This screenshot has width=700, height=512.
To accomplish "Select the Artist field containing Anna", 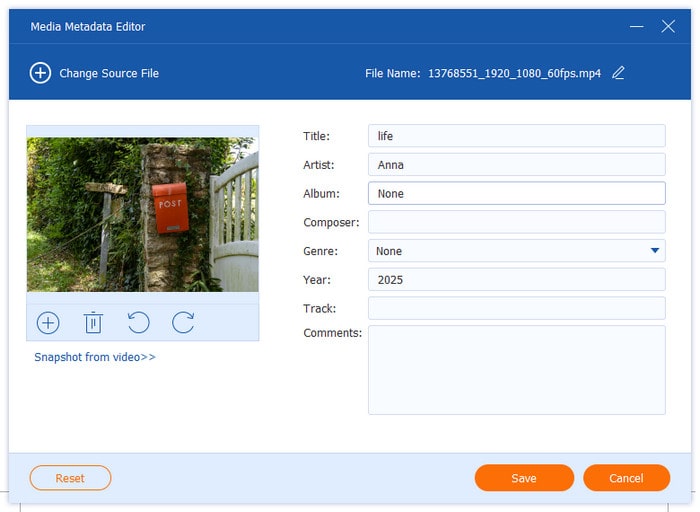I will 516,165.
